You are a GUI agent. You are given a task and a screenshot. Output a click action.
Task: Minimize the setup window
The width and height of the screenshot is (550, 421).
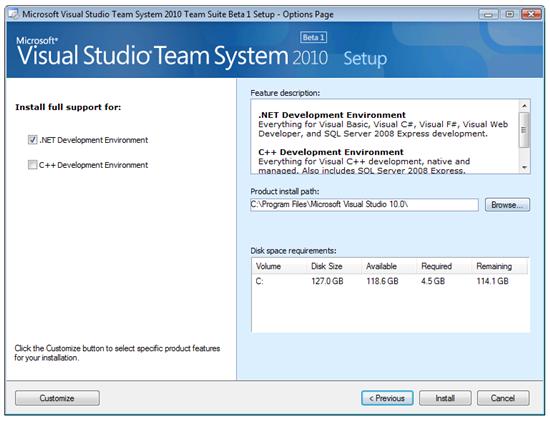tap(488, 14)
